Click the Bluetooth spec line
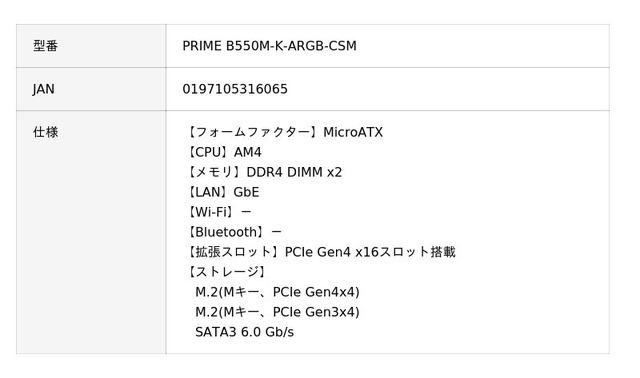Screen dimensions: 640x378 [x=234, y=232]
